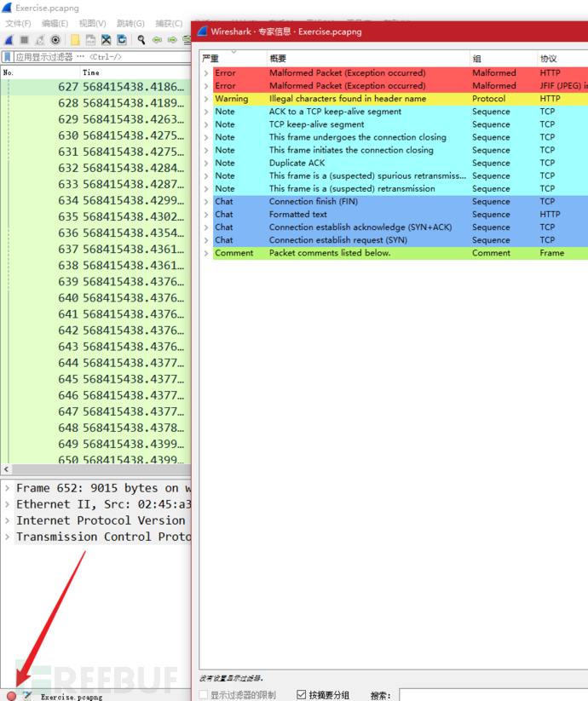Click the No. column header in packet list
The image size is (588, 701).
point(41,72)
